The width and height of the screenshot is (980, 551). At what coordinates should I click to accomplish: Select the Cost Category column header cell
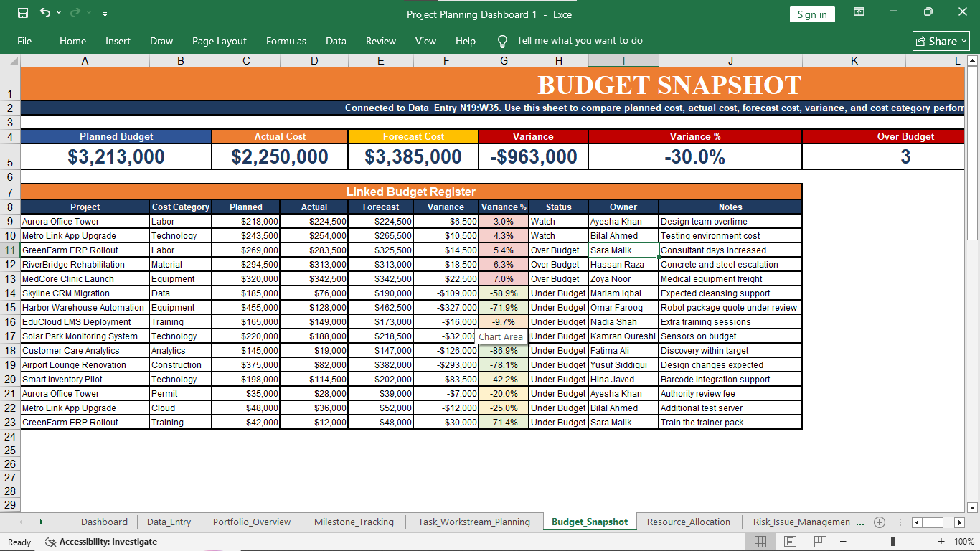click(x=181, y=207)
